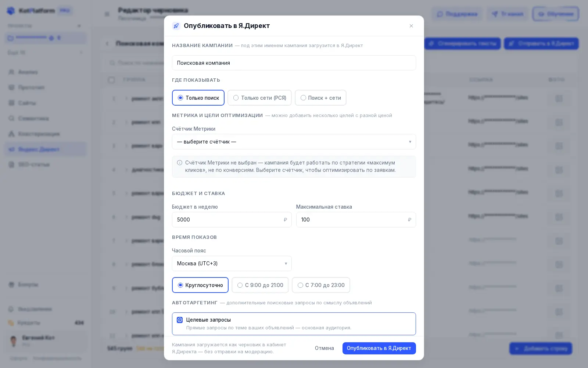The width and height of the screenshot is (588, 368).
Task: Open 'SEO-статьи' in the background sidebar
Action: tap(46, 164)
